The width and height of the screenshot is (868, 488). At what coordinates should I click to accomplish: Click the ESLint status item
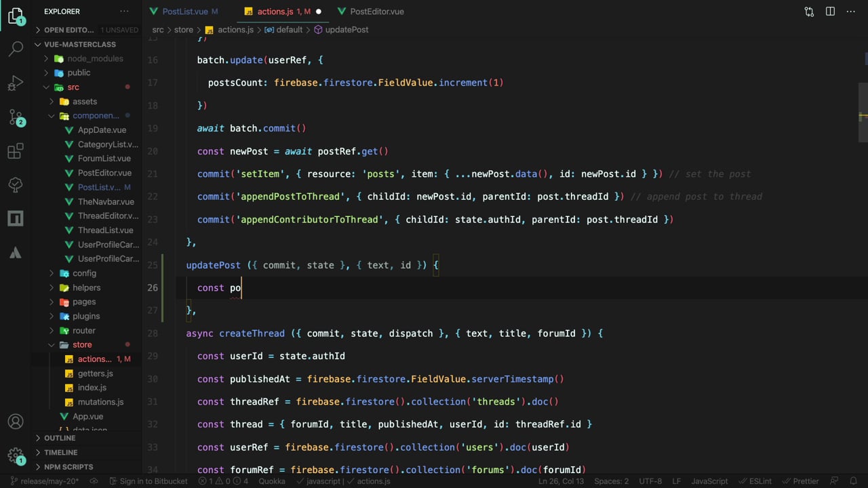(x=755, y=481)
